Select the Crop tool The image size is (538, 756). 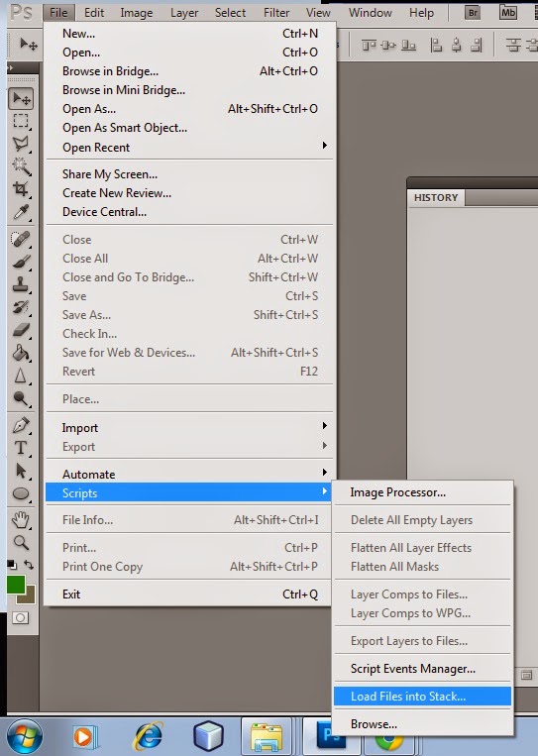21,188
